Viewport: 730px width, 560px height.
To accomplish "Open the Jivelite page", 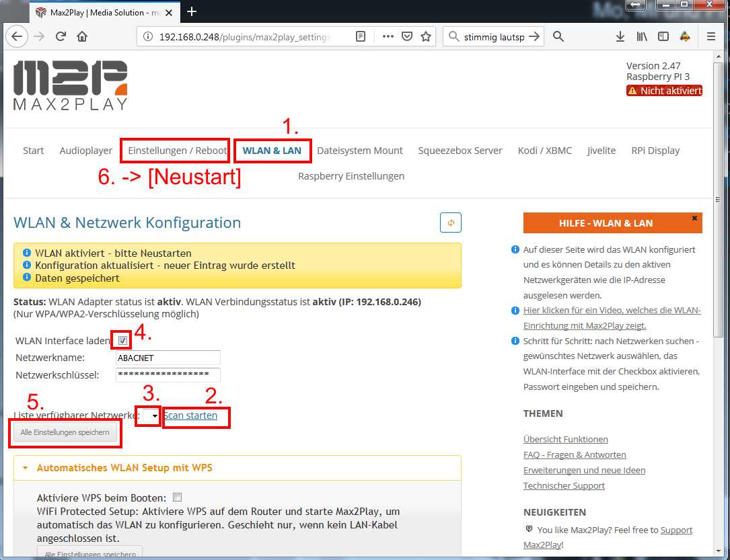I will pos(601,151).
